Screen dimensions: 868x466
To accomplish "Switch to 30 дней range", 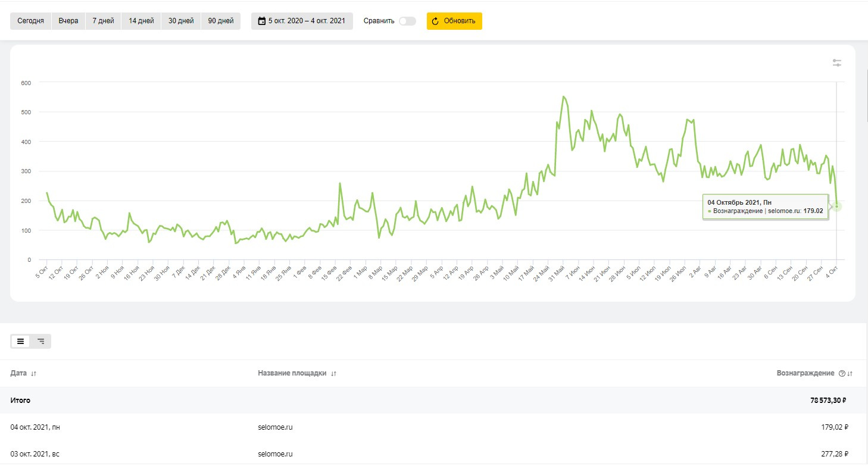I will pyautogui.click(x=181, y=21).
